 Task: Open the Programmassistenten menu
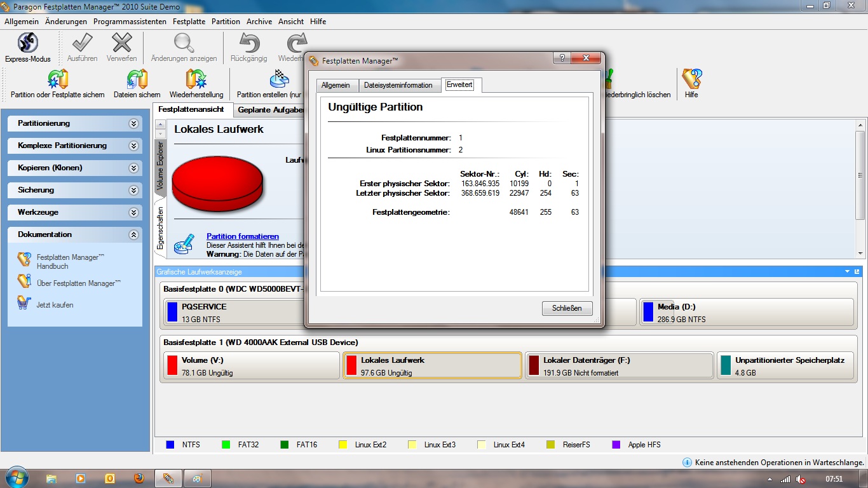(x=130, y=22)
